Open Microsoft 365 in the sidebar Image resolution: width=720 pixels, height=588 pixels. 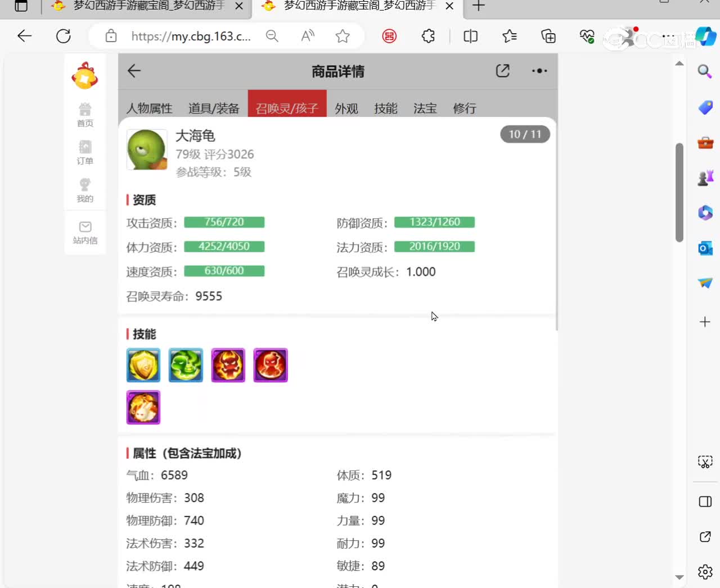[x=705, y=213]
